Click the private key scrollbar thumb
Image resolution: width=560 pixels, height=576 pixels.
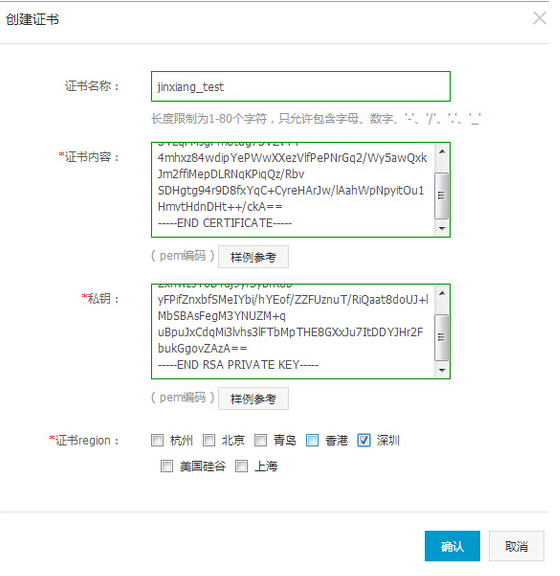coord(442,337)
